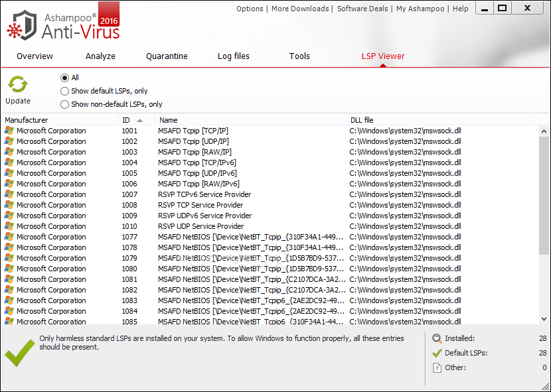Click the Update label under refresh icon
551x392 pixels.
18,101
